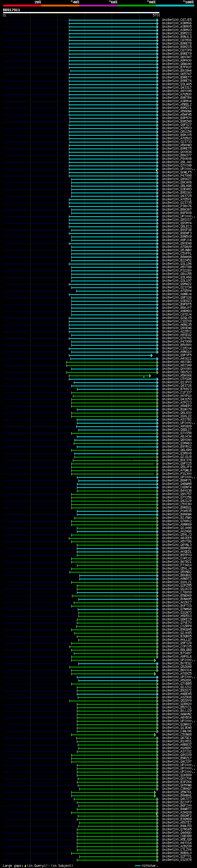Select hit label UniRef100_C5XN68
The width and height of the screenshot is (197, 868).
click(177, 734)
